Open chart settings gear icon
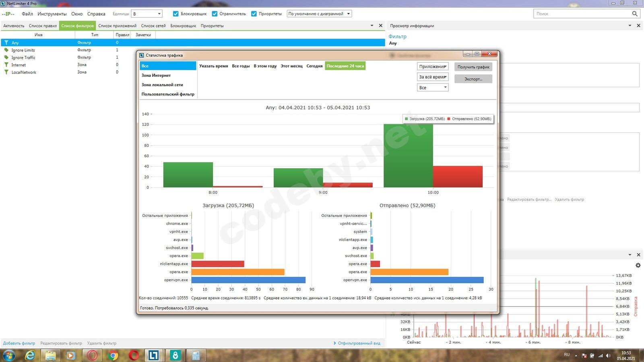 click(x=638, y=265)
